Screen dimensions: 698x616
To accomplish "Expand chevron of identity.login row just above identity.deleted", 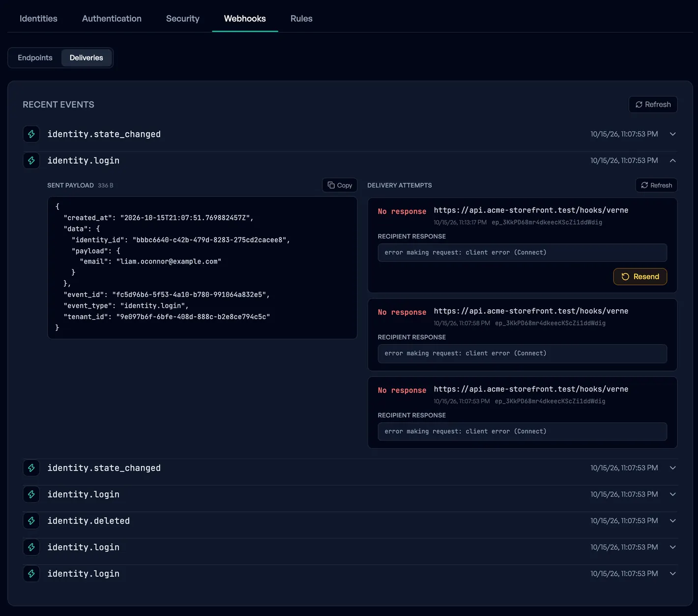I will click(673, 494).
